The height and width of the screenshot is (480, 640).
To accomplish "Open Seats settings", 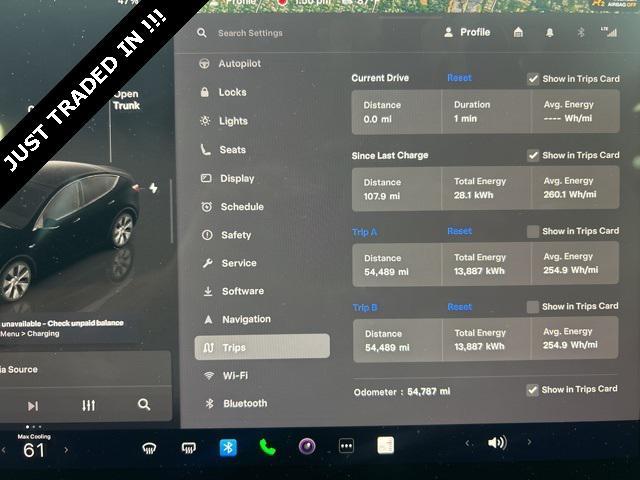I will point(224,150).
